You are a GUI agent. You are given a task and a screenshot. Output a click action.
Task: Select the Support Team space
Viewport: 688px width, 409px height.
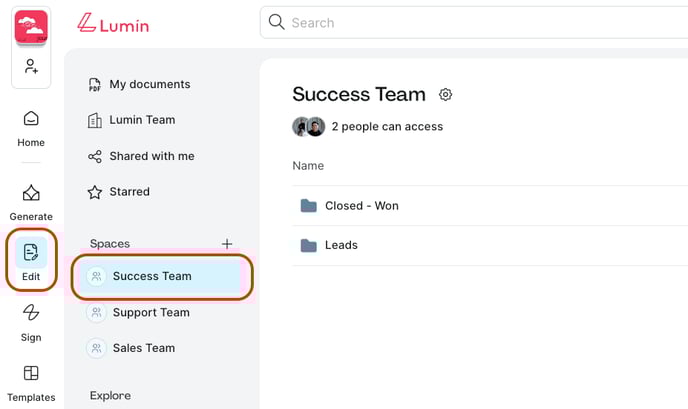[162, 312]
